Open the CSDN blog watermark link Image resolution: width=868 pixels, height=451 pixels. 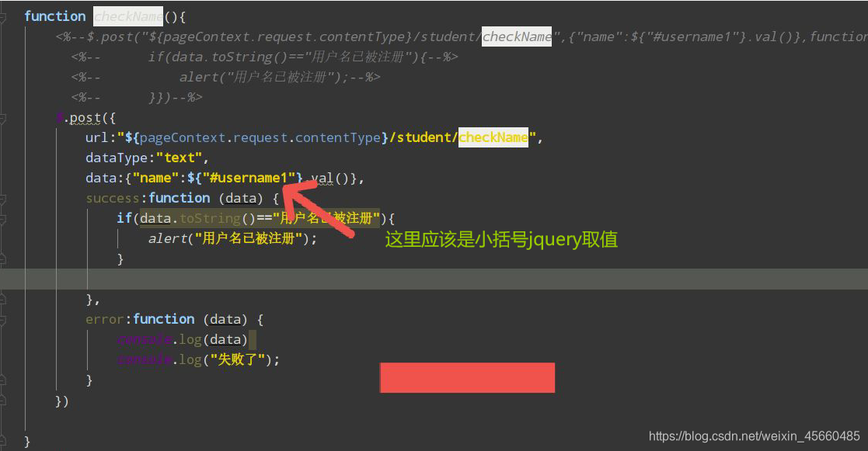[755, 435]
